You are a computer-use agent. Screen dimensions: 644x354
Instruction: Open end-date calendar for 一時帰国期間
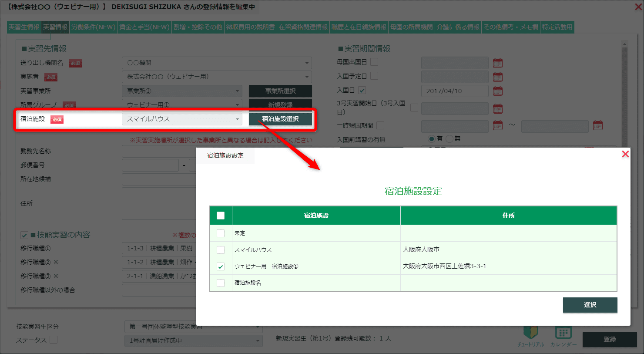(598, 125)
